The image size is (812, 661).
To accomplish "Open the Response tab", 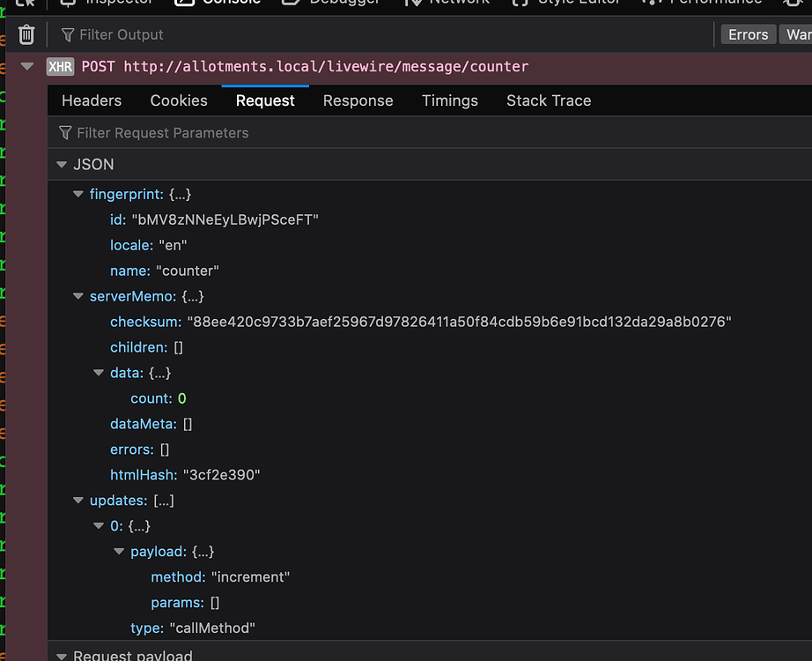I will pos(358,100).
